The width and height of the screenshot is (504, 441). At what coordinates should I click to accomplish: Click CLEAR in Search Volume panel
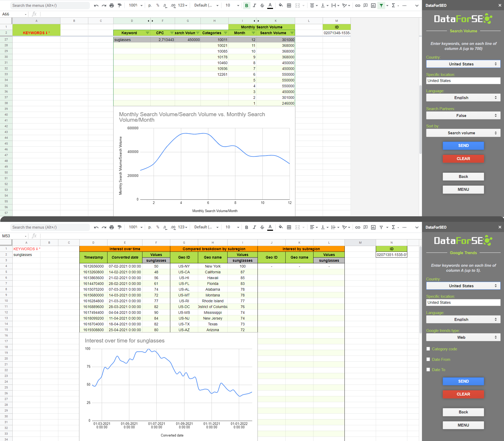(x=463, y=159)
